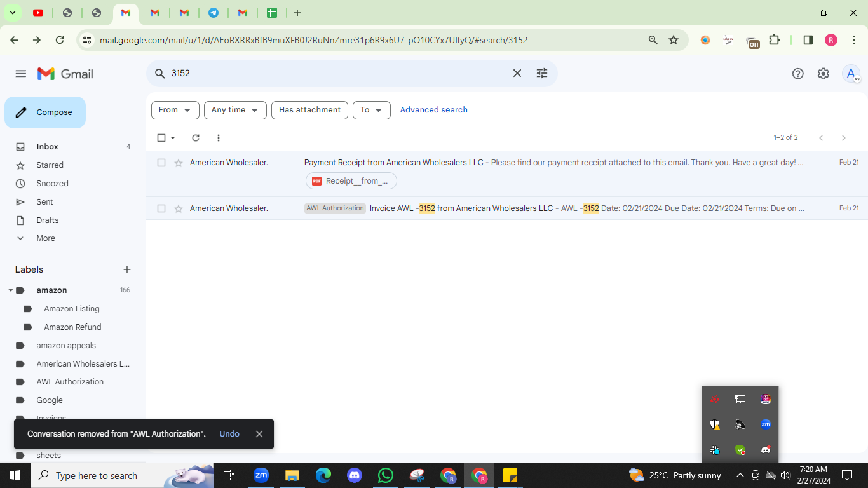
Task: Open Chrome three-dot menu
Action: (854, 40)
